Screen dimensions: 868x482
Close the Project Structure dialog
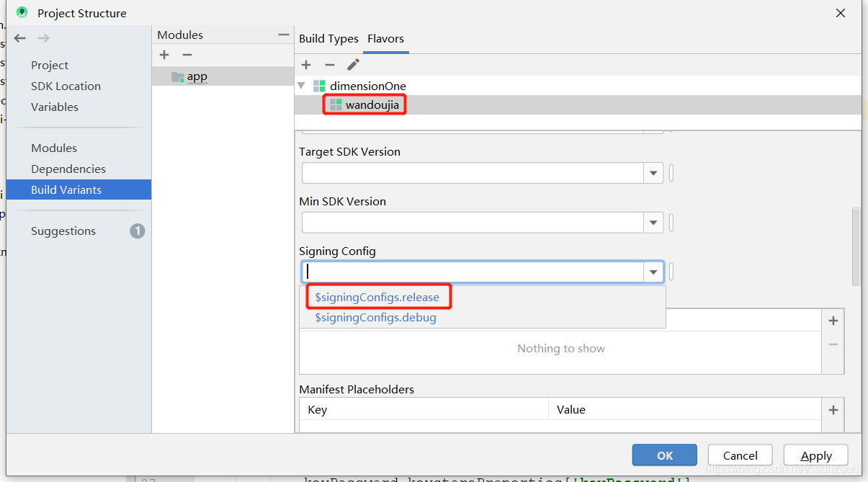tap(840, 13)
